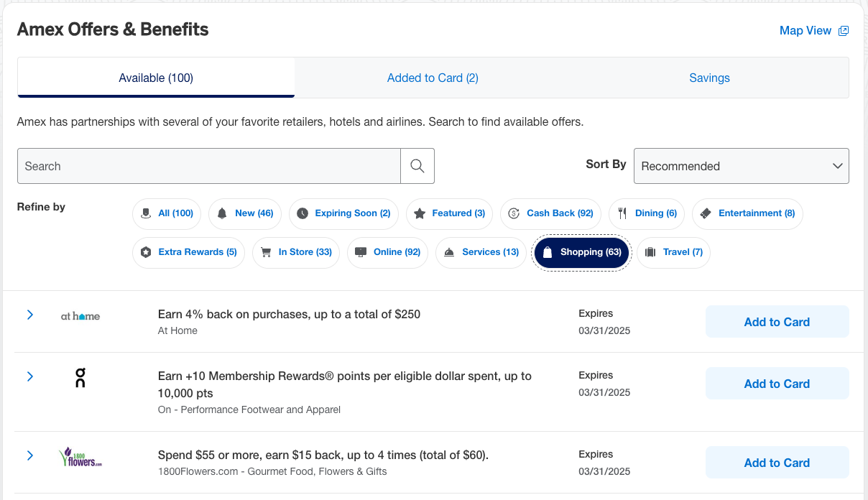Viewport: 868px width, 500px height.
Task: Select the Entertainment filter chip
Action: (747, 213)
